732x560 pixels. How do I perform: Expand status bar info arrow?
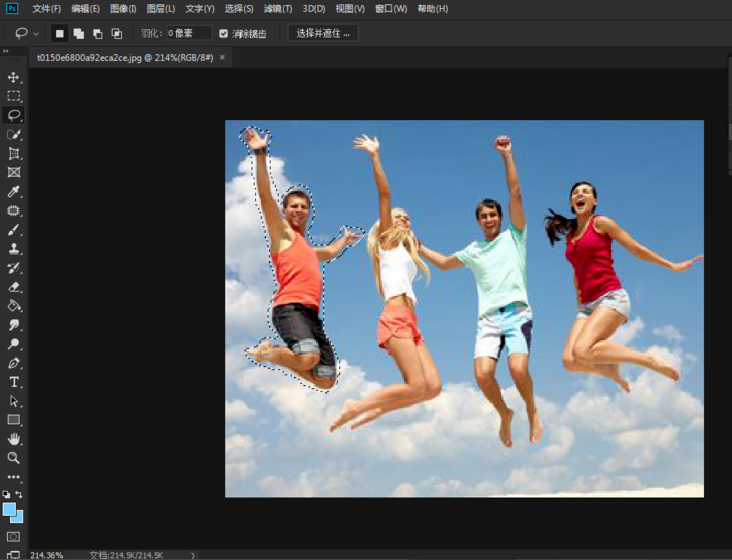tap(193, 555)
